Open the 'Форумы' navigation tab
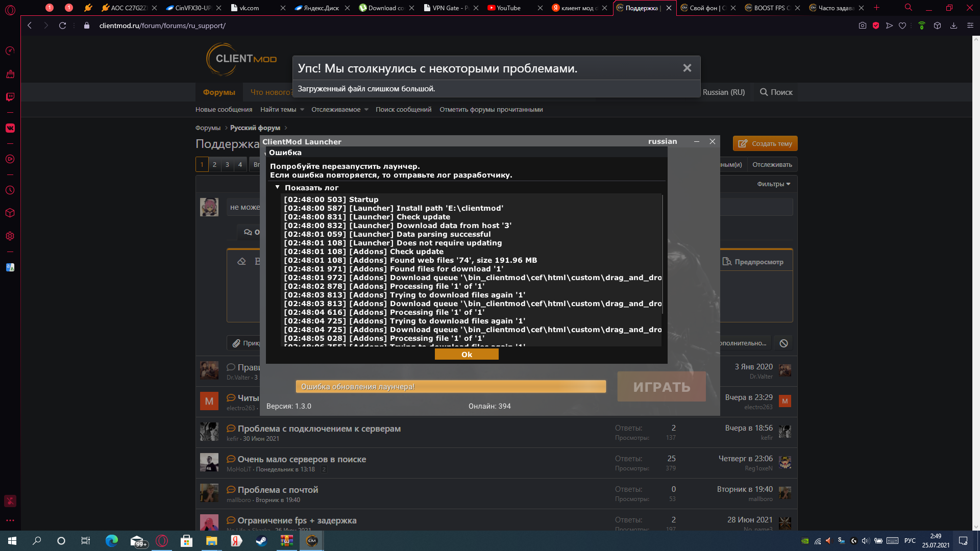The image size is (980, 551). pos(219,92)
